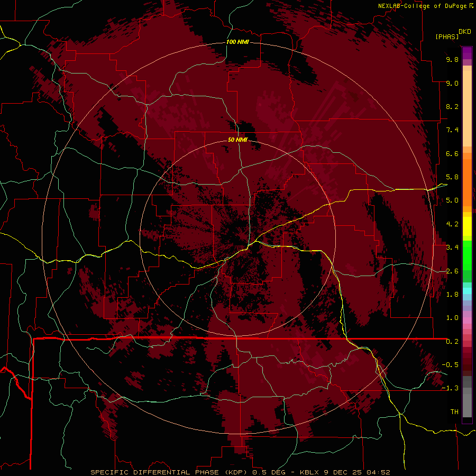Select the 2.6 scale value
The width and height of the screenshot is (476, 476).
click(452, 271)
